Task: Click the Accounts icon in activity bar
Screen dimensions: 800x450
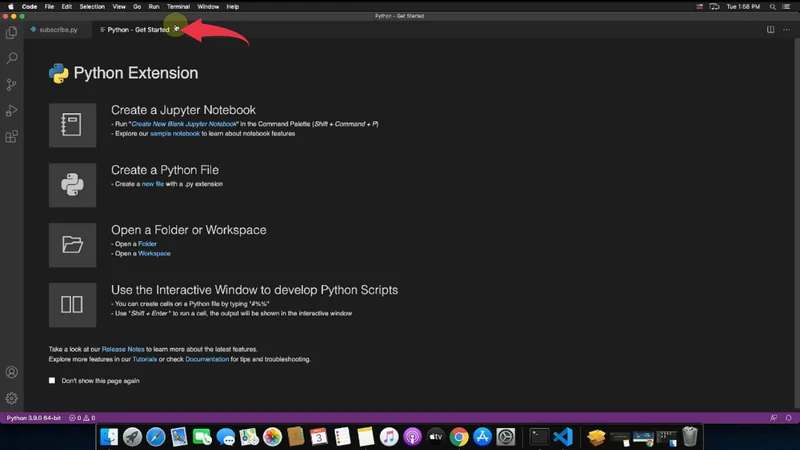Action: pos(12,372)
